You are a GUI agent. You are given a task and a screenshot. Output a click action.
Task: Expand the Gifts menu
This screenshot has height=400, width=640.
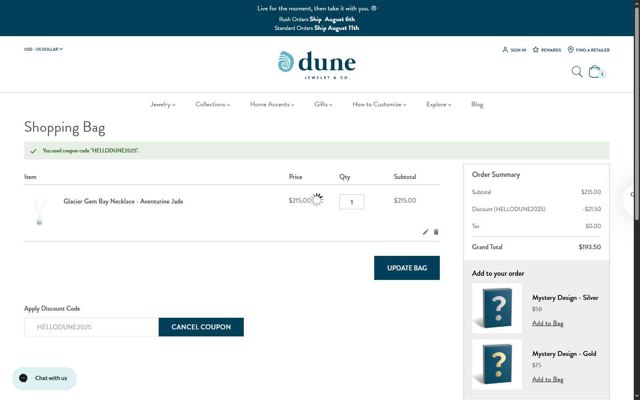pos(323,104)
